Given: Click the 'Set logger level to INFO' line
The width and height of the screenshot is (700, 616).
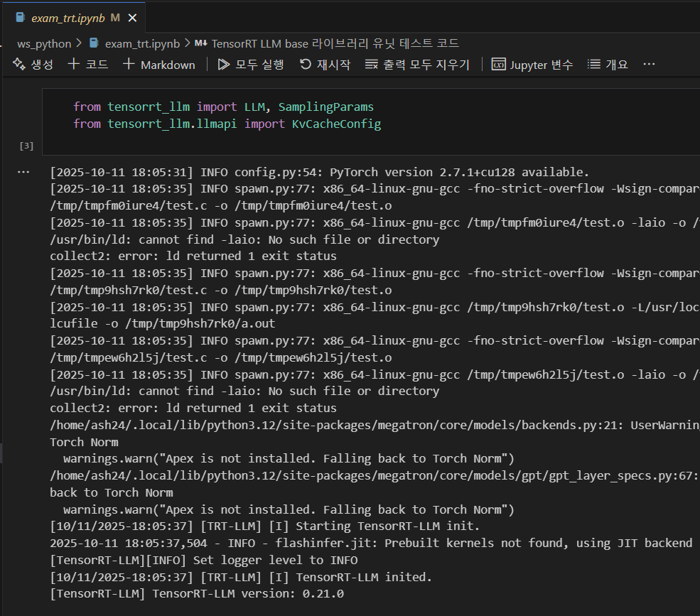Looking at the screenshot, I should point(204,560).
